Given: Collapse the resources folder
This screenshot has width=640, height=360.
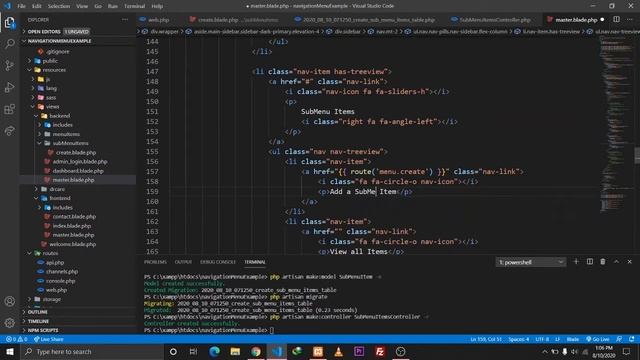Looking at the screenshot, I should tap(54, 70).
